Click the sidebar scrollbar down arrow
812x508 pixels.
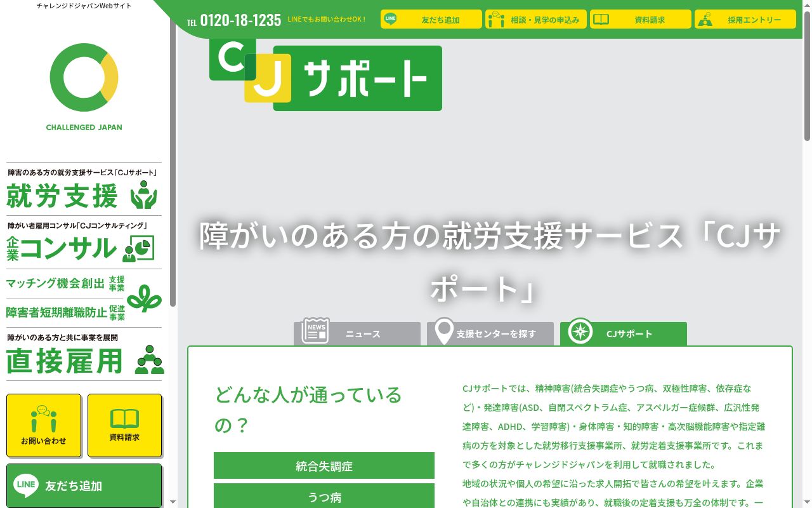pyautogui.click(x=173, y=502)
